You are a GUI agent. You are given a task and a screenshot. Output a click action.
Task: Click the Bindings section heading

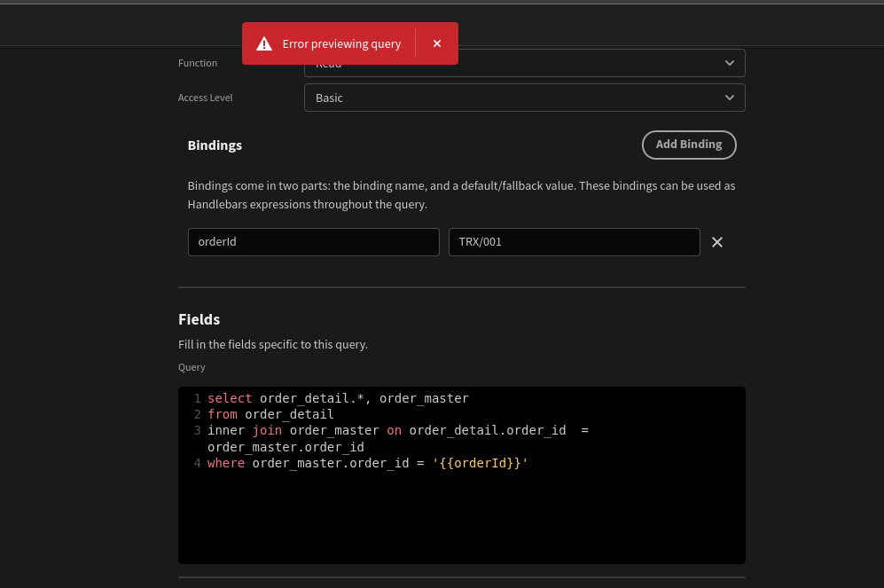[x=214, y=145]
